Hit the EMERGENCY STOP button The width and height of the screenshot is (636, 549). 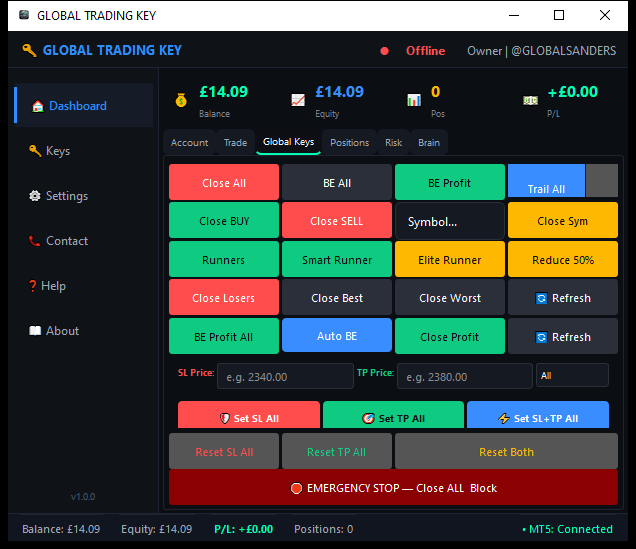[393, 487]
